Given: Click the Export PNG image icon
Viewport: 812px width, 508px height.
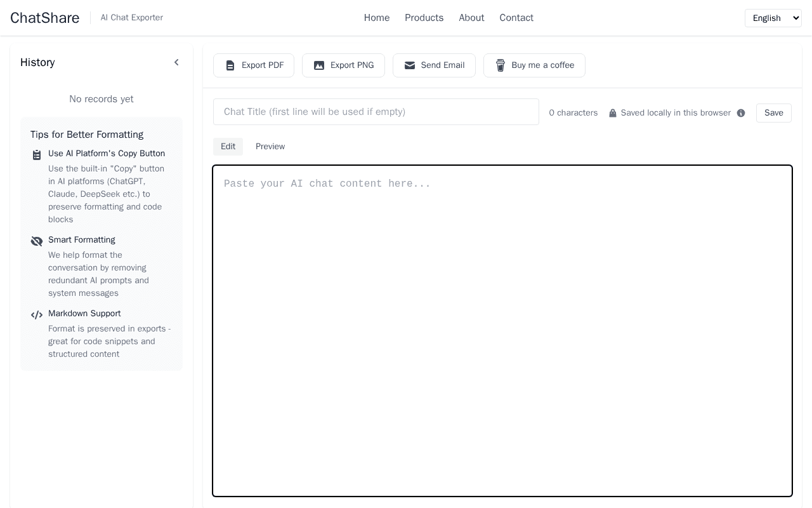Looking at the screenshot, I should [319, 65].
